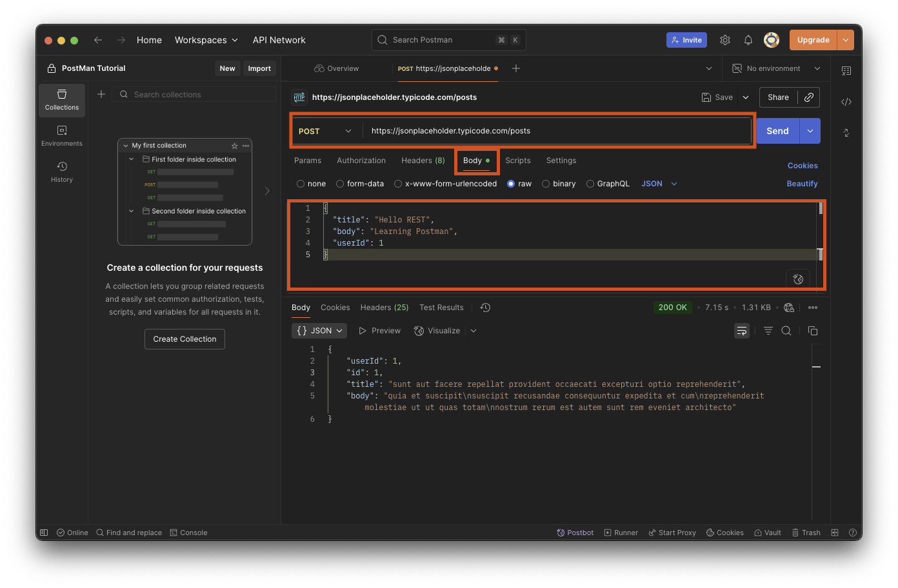The width and height of the screenshot is (898, 588).
Task: Go back with the left arrow
Action: 98,40
